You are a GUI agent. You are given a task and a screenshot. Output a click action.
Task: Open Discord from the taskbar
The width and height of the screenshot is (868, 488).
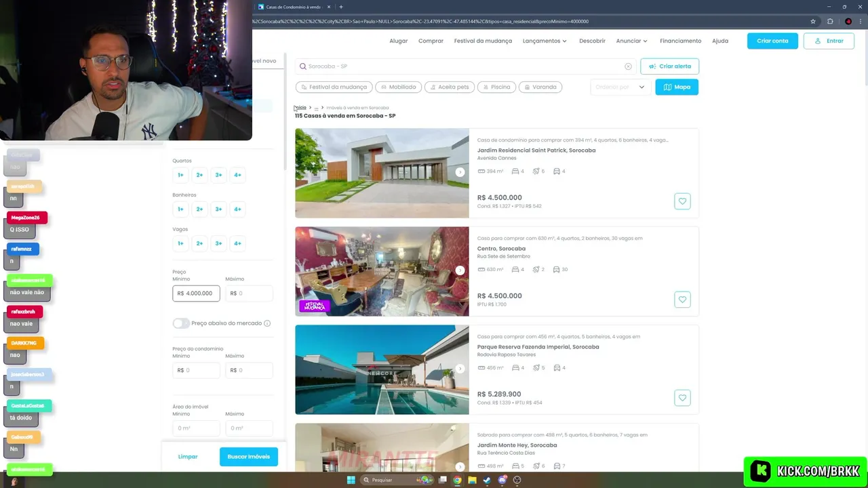click(502, 480)
